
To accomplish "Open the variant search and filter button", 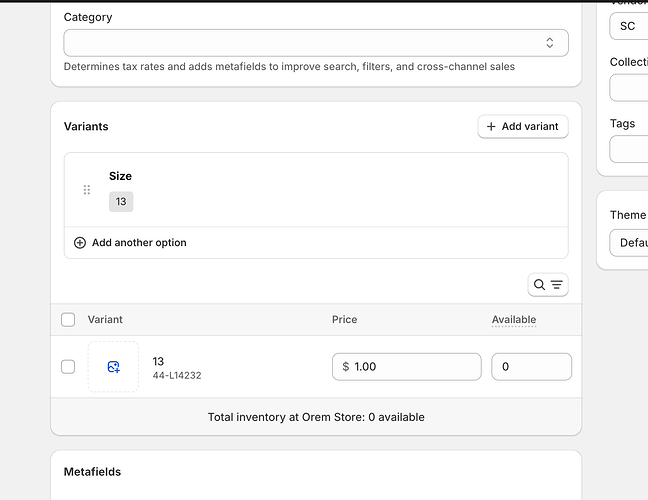I will point(548,285).
